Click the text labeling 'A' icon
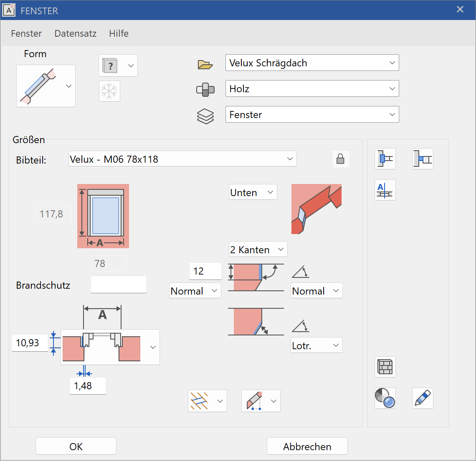This screenshot has width=476, height=461. pos(385,190)
